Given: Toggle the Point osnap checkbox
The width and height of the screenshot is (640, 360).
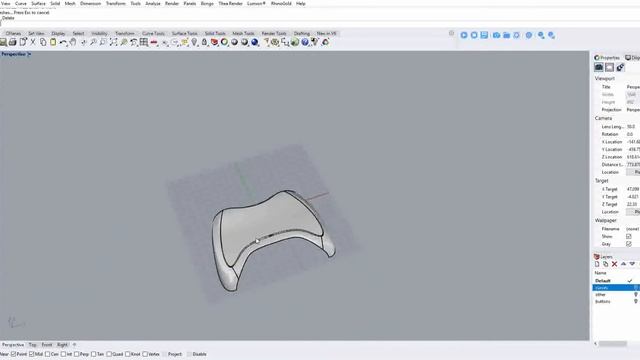Looking at the screenshot, I should pos(13,354).
